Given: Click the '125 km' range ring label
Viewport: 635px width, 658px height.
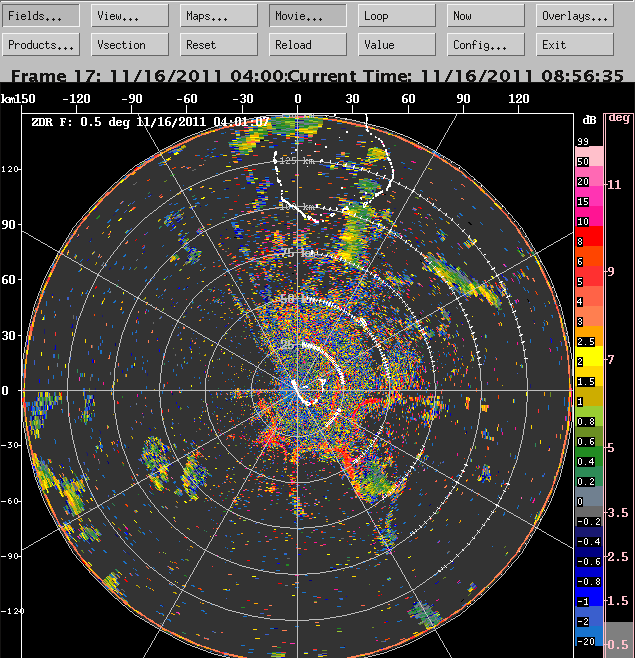Looking at the screenshot, I should [x=296, y=161].
